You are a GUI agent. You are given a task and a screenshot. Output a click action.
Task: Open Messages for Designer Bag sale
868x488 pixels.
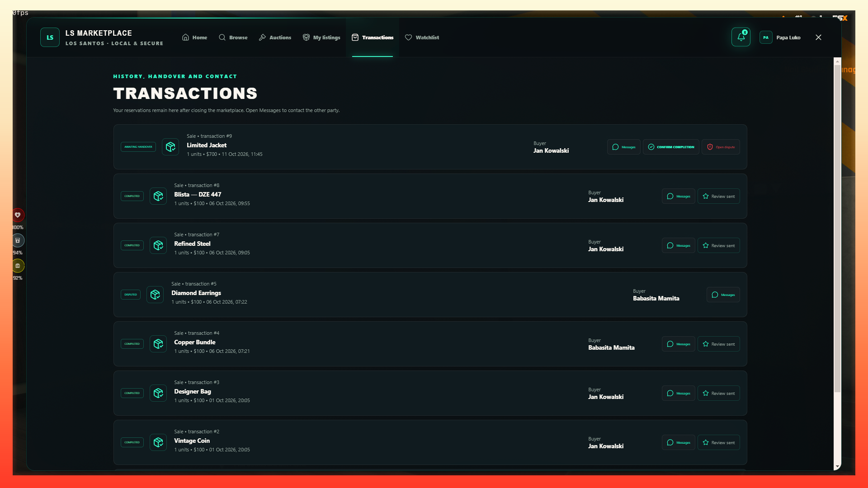click(678, 393)
